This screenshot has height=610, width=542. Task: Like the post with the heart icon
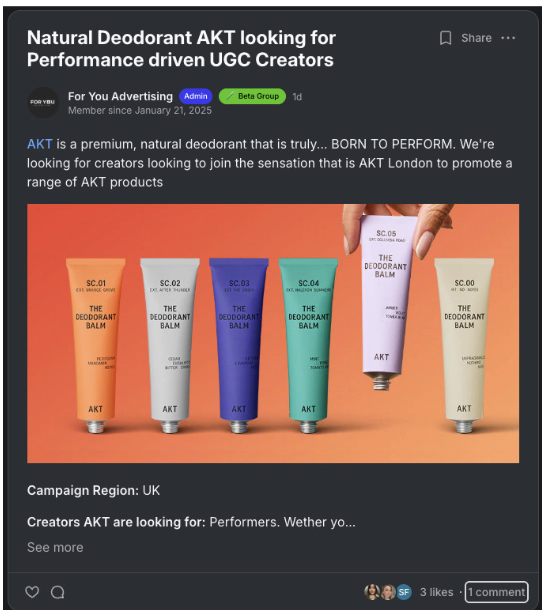pyautogui.click(x=32, y=592)
